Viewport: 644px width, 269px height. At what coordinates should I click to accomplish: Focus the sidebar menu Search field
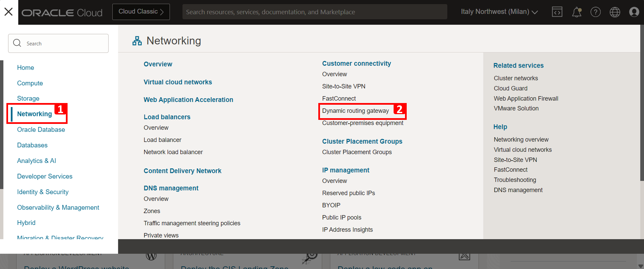[58, 43]
